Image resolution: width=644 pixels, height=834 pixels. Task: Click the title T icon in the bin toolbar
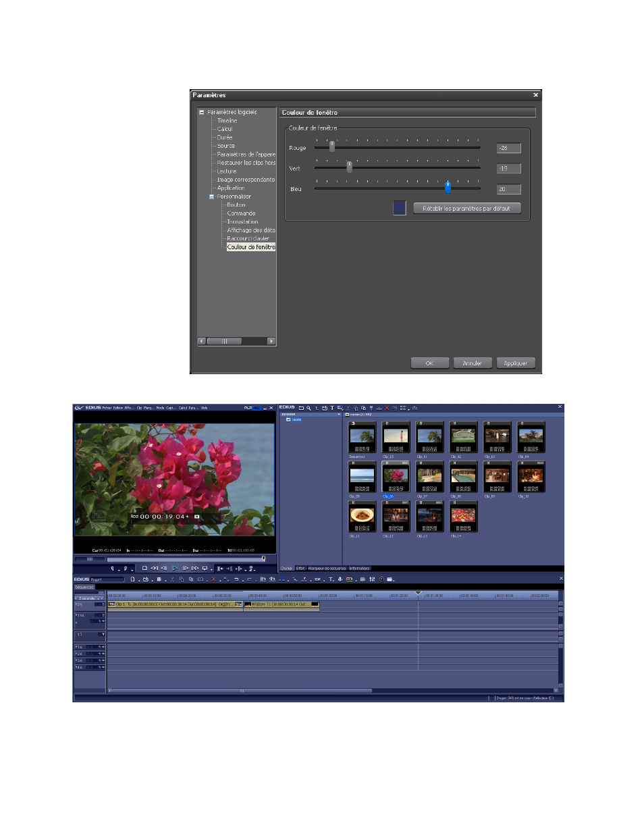click(x=332, y=408)
